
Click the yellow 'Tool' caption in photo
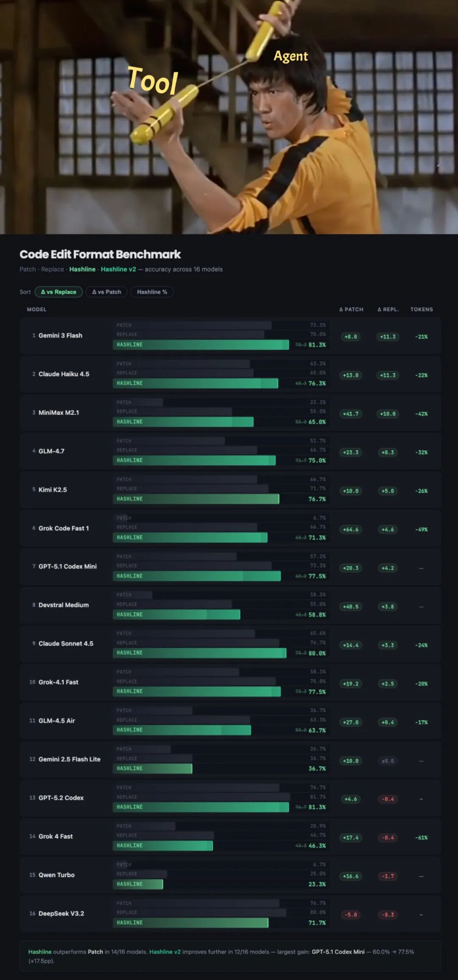click(x=153, y=80)
